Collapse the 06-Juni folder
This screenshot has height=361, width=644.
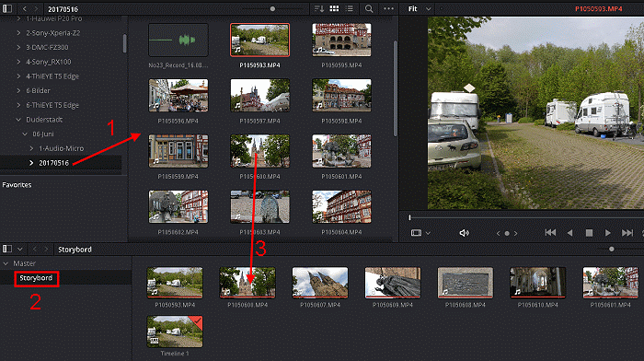25,134
